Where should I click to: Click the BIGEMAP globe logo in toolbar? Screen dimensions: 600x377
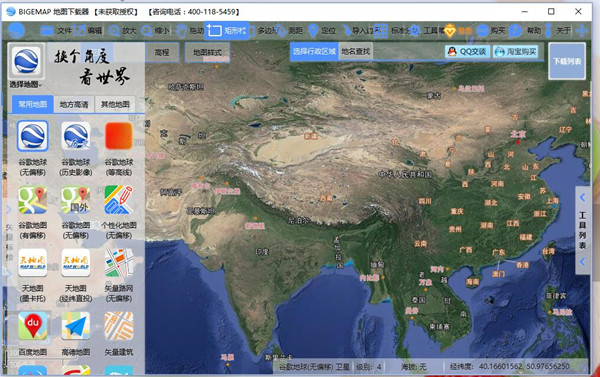(x=16, y=31)
